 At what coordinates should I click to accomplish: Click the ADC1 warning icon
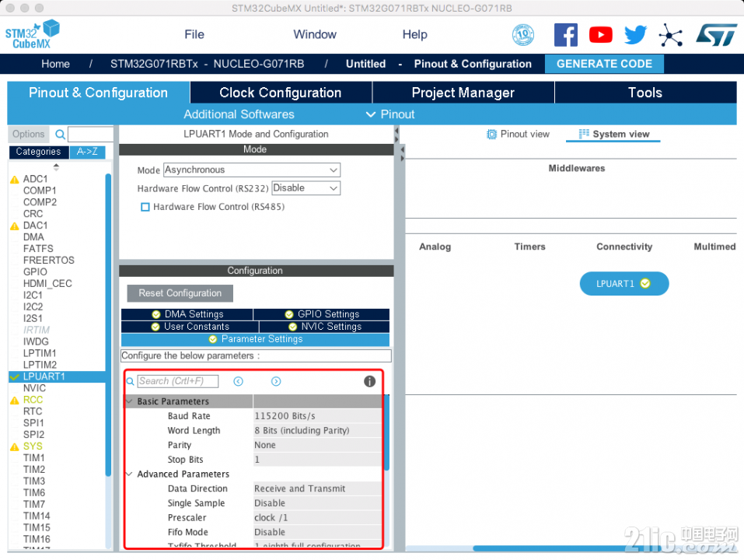(x=15, y=180)
